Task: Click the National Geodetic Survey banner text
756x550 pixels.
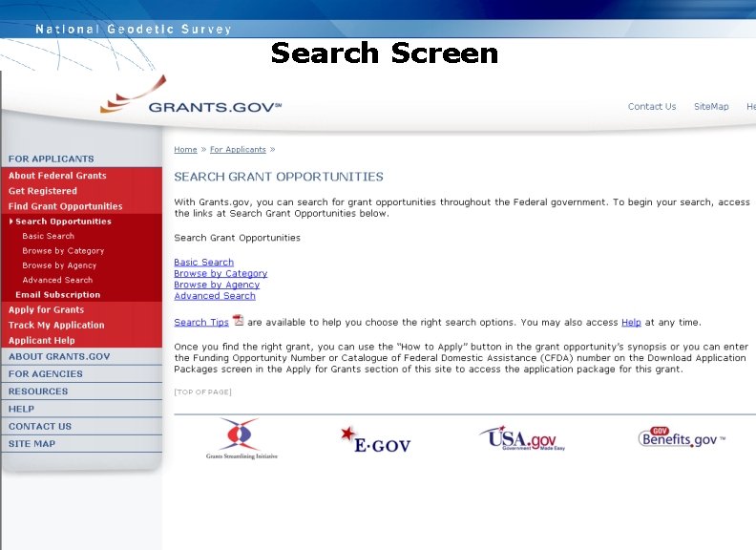Action: 134,29
